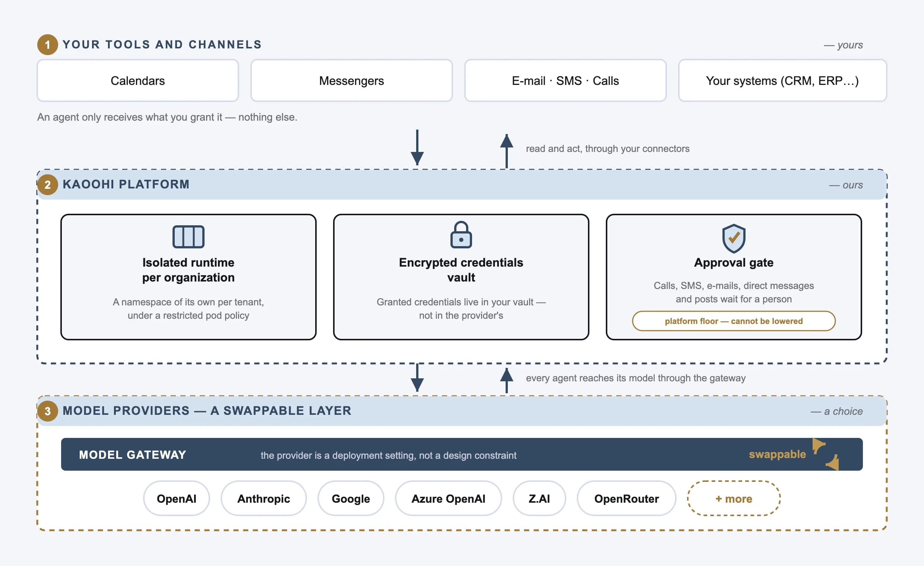Choose the Google provider pill
Viewport: 924px width, 566px height.
pos(351,498)
